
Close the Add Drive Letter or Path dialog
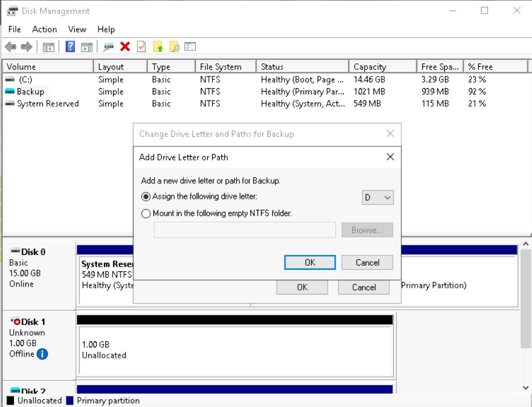[390, 157]
